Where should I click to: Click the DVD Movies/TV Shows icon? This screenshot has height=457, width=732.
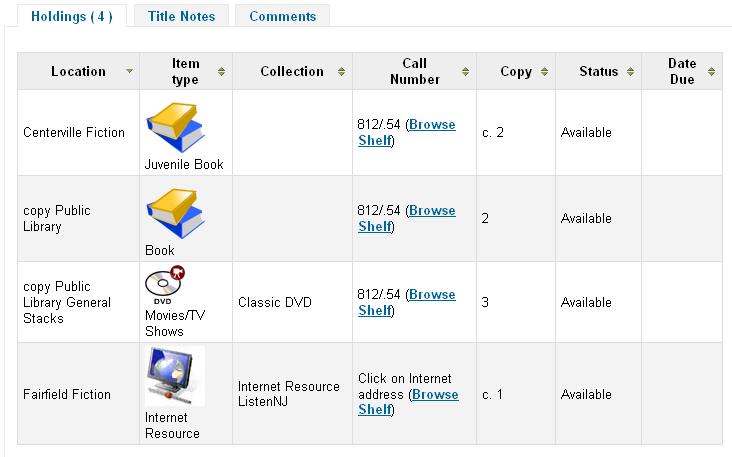tap(165, 285)
